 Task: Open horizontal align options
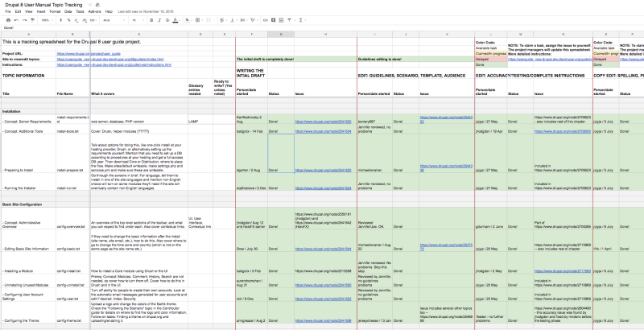pos(222,20)
